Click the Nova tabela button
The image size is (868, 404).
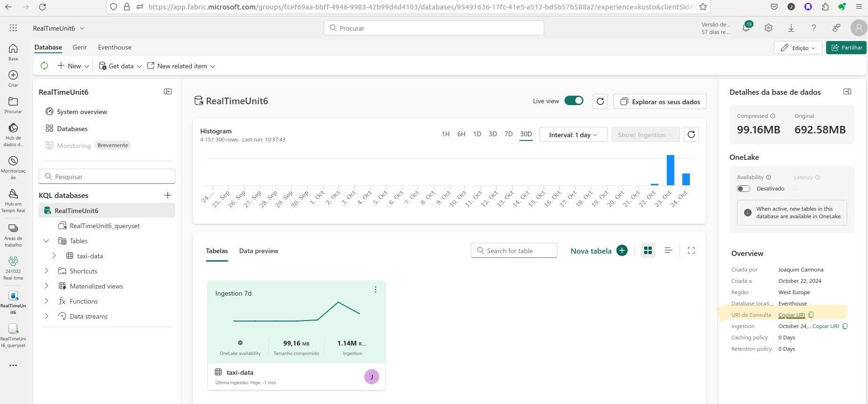(x=599, y=251)
